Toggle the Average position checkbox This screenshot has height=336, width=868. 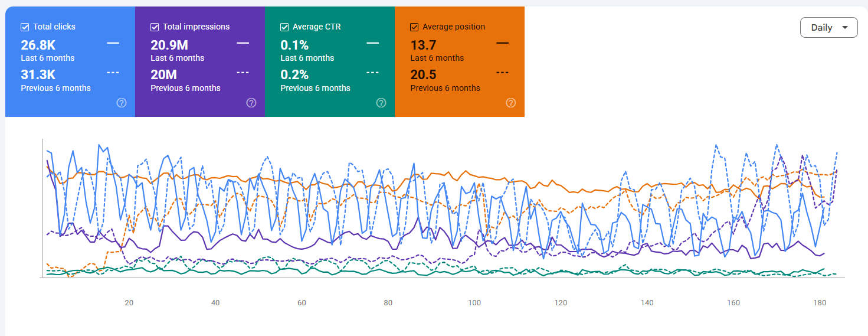click(414, 27)
